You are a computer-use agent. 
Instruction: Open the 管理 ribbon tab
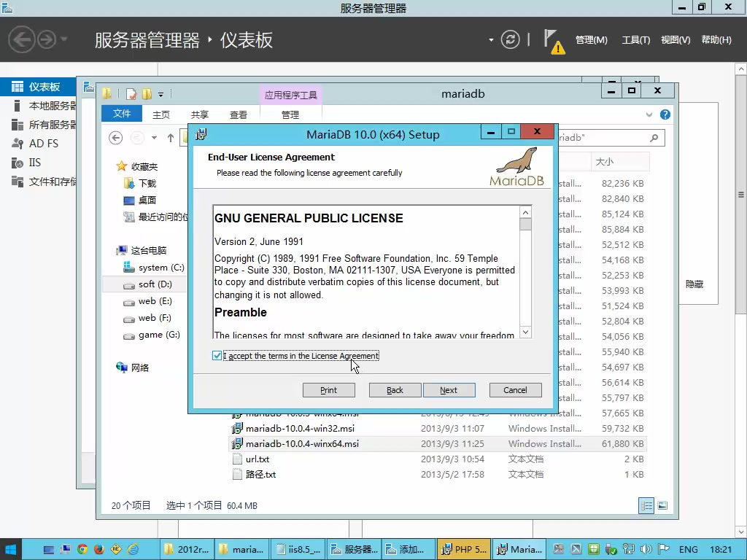coord(290,114)
